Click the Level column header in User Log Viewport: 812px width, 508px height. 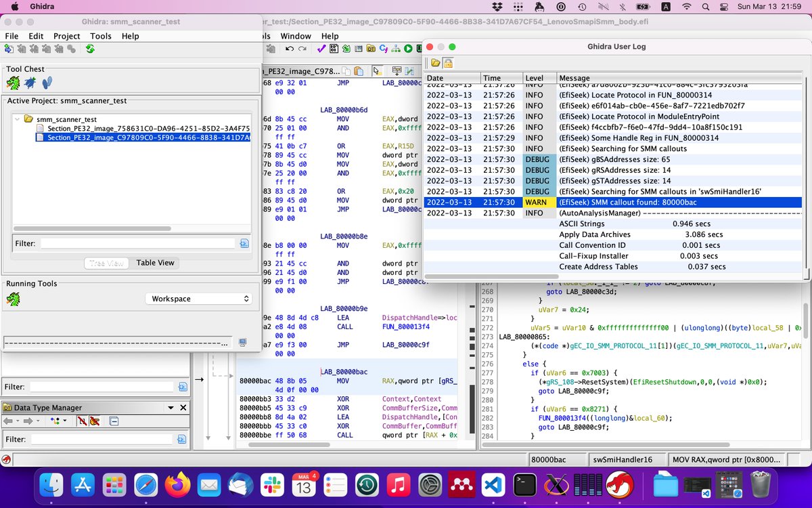click(540, 78)
